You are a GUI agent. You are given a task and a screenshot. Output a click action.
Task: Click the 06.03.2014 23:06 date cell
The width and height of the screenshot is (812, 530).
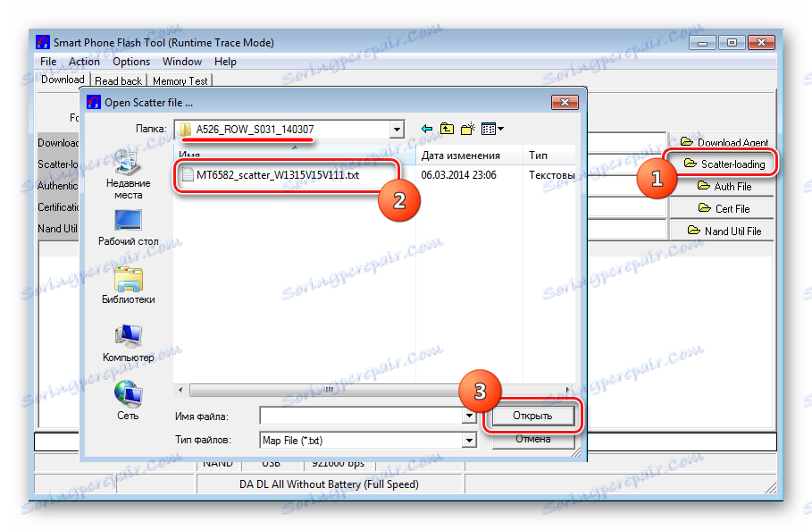458,175
